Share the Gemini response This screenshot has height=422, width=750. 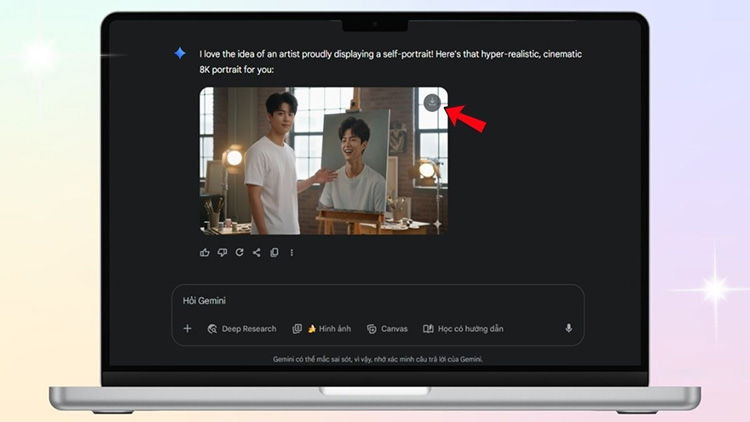pos(256,253)
